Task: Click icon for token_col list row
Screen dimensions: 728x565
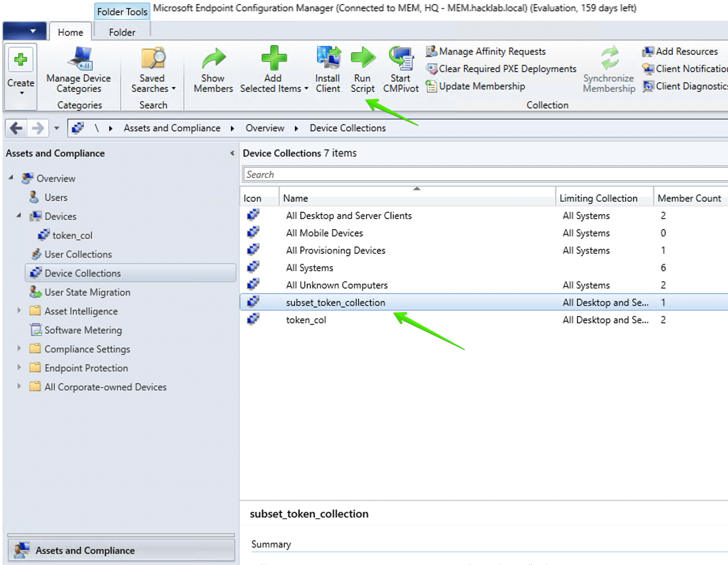Action: (x=253, y=319)
